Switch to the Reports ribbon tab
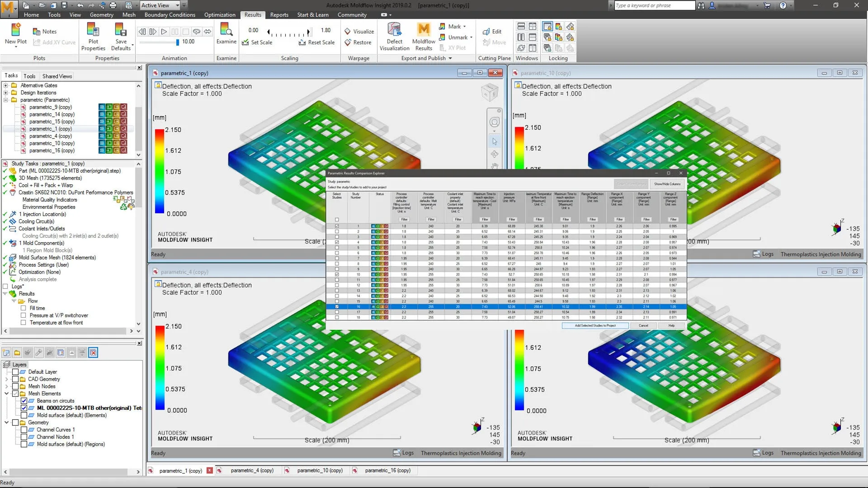 click(x=279, y=14)
